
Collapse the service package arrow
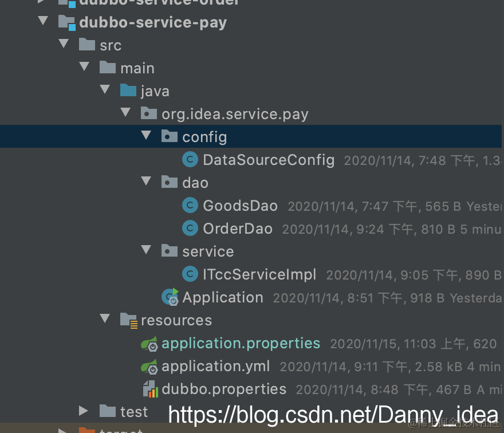click(x=146, y=250)
